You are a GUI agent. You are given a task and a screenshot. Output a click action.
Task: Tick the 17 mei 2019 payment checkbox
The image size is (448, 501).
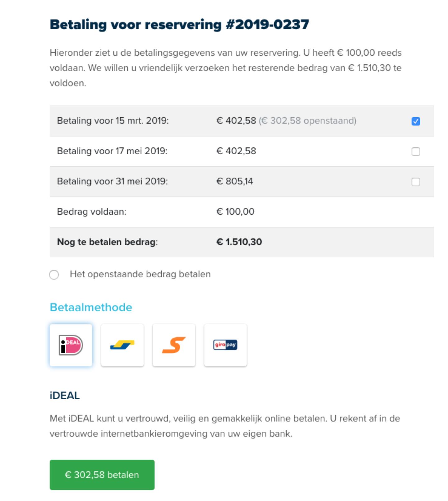coord(416,151)
